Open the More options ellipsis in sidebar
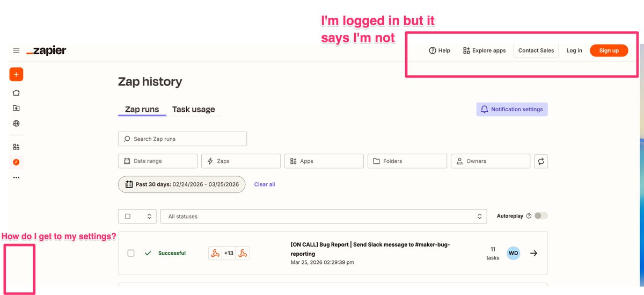644x295 pixels. [x=16, y=177]
